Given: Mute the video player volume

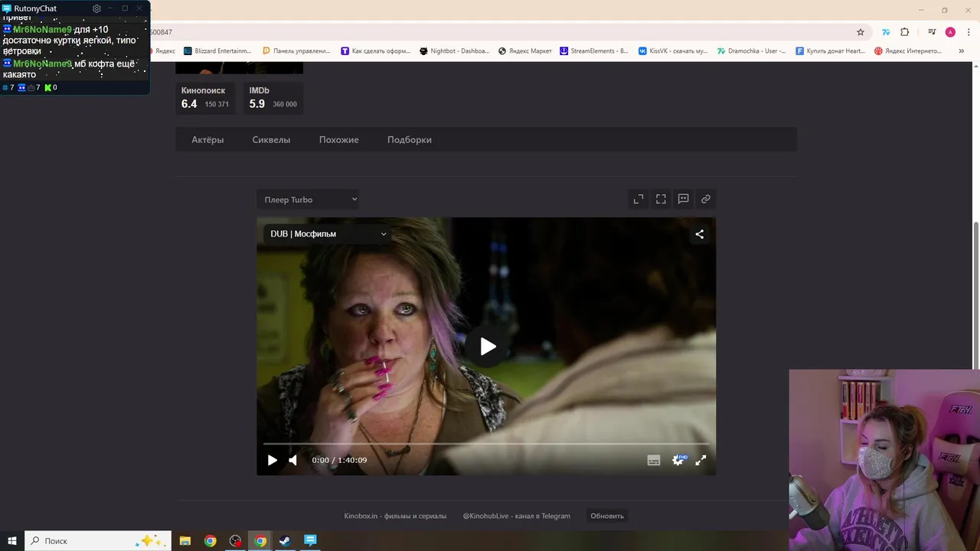Looking at the screenshot, I should click(x=292, y=460).
